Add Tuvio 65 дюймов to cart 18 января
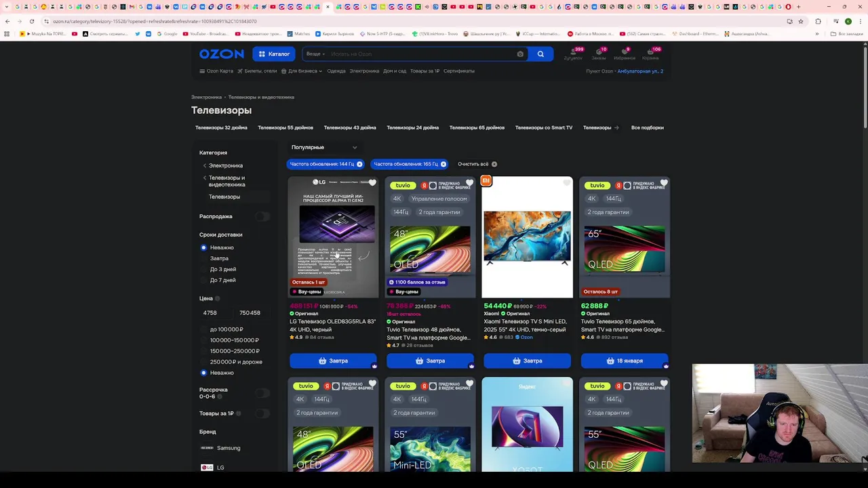868x488 pixels. (624, 361)
